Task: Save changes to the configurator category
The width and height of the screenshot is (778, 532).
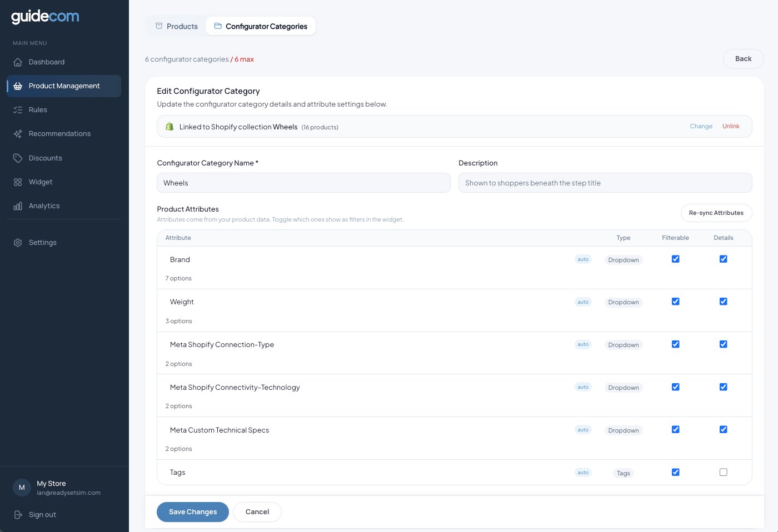Action: point(193,511)
